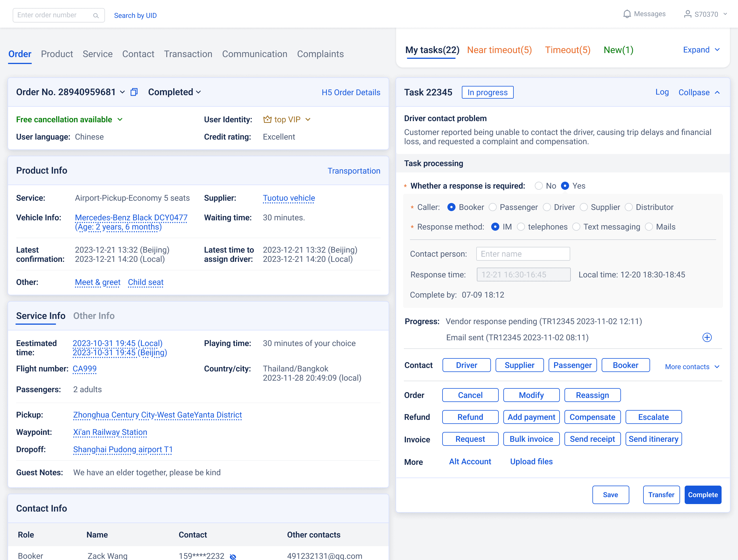Click the Contact person name field

point(523,254)
